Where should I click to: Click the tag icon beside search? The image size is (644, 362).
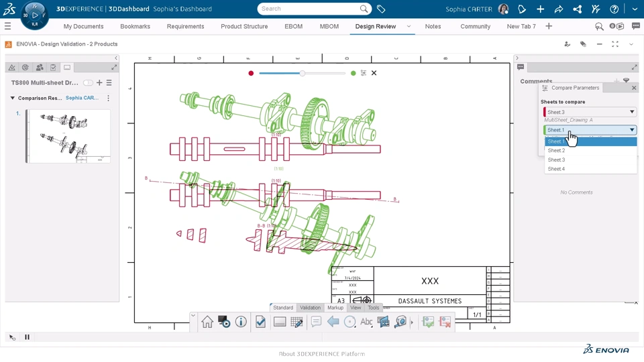pos(381,9)
